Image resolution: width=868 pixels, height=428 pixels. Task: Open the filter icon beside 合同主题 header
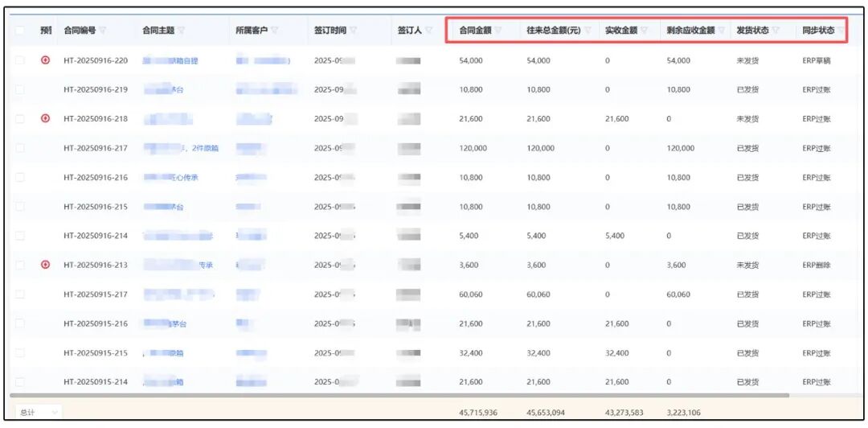[182, 31]
